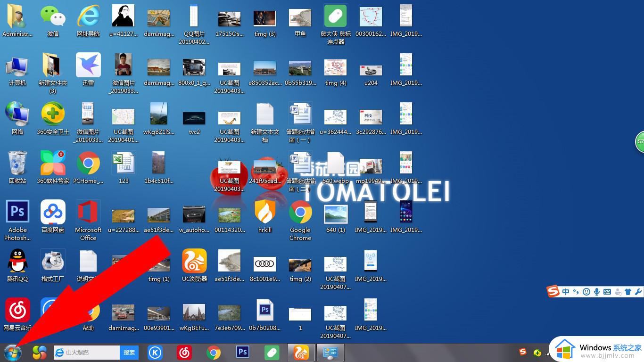The height and width of the screenshot is (362, 644).
Task: Select the file named 1
Action: click(300, 314)
